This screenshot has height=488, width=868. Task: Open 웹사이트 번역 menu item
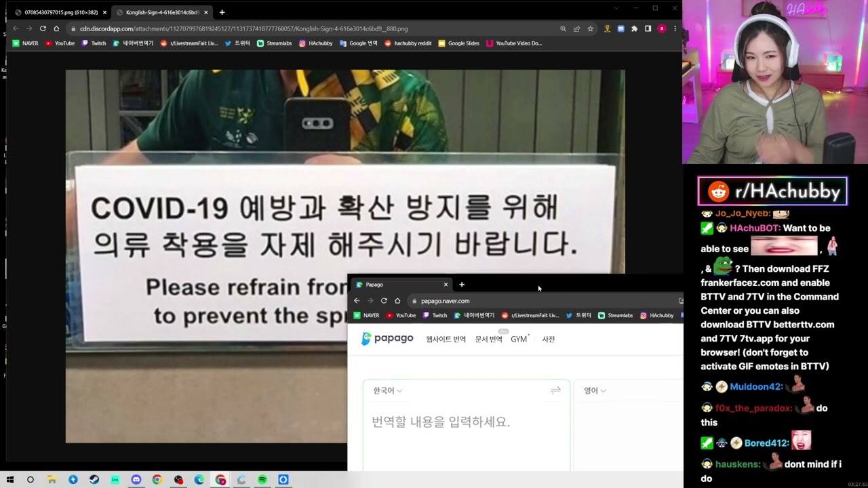[446, 339]
